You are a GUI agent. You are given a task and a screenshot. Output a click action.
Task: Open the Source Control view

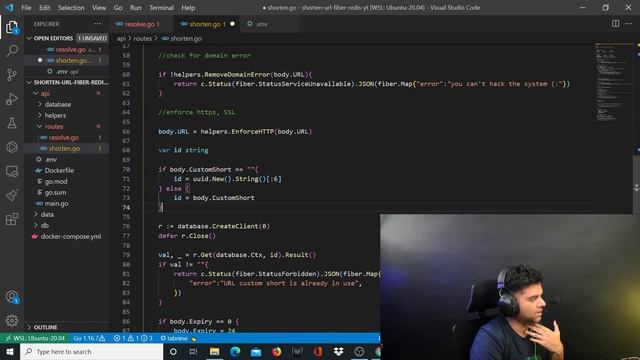[12, 75]
